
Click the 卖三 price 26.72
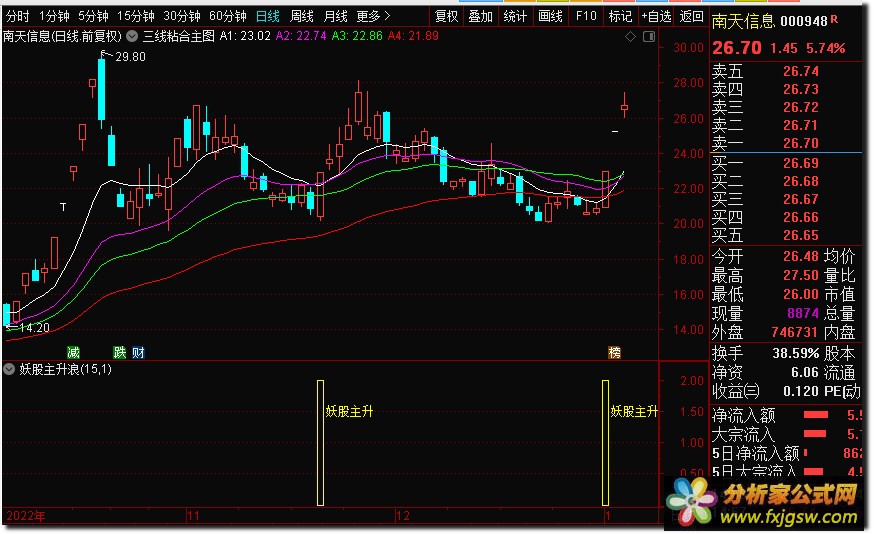(800, 107)
